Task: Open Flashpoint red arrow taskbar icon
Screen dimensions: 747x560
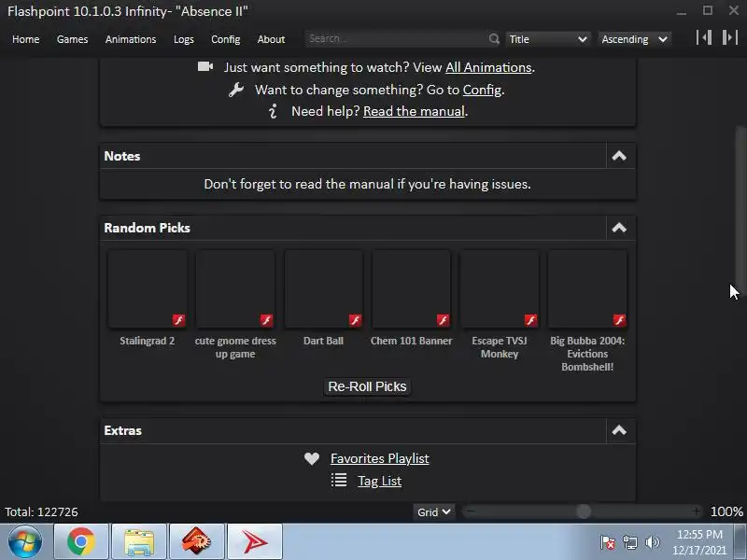Action: coord(255,541)
